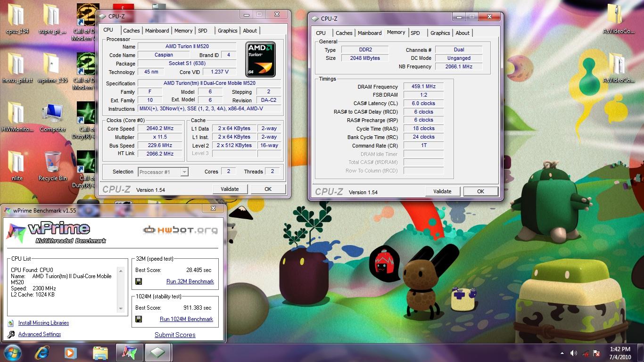644x362 pixels.
Task: Click Validate in the left CPU-Z window
Action: pos(230,189)
